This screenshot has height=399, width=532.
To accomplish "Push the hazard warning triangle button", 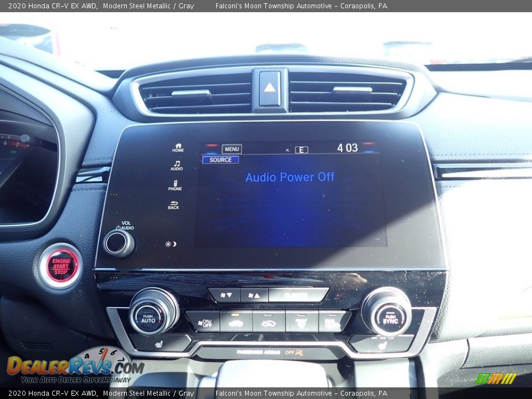I will tap(270, 88).
